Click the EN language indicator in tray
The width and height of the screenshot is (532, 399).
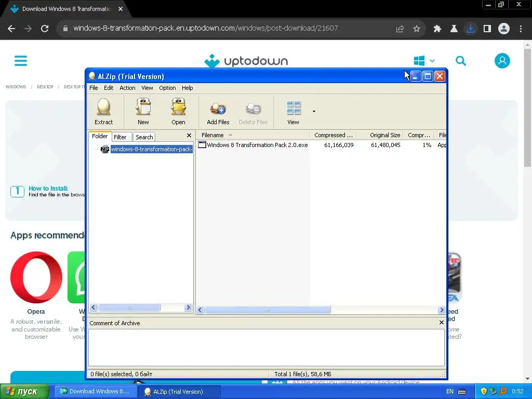[449, 392]
